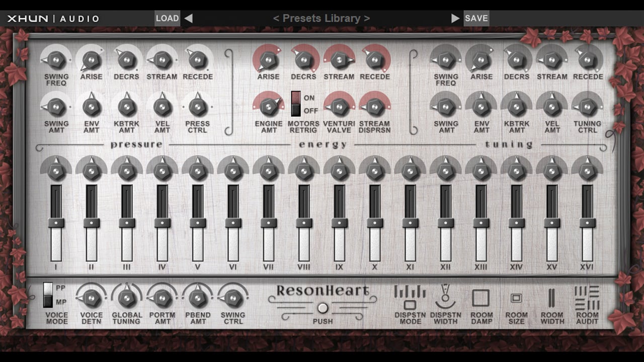Click the pressure Recede knob
644x362 pixels.
click(198, 60)
